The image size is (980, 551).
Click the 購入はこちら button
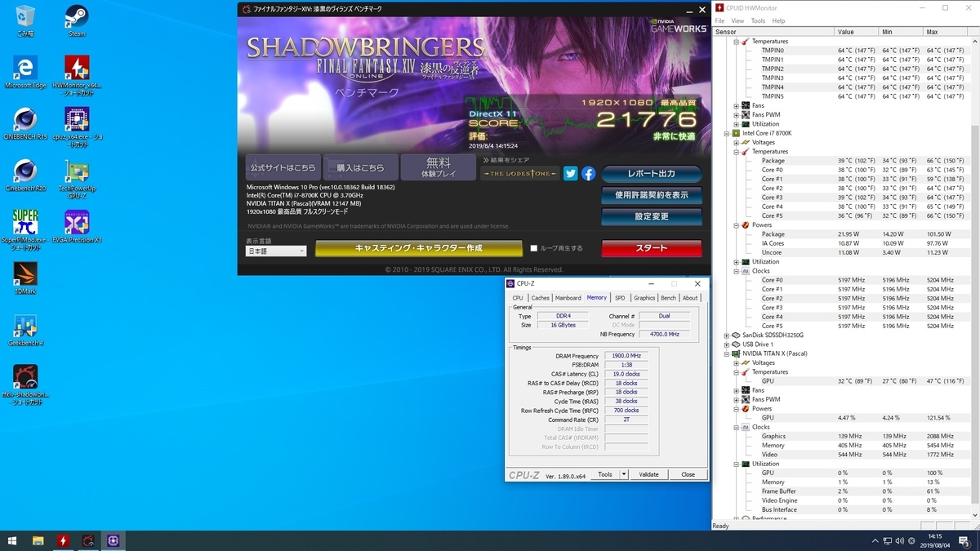(360, 167)
